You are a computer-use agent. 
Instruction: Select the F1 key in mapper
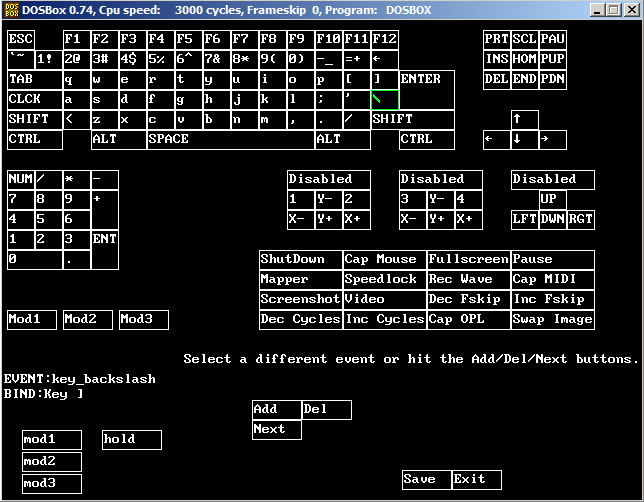(77, 39)
